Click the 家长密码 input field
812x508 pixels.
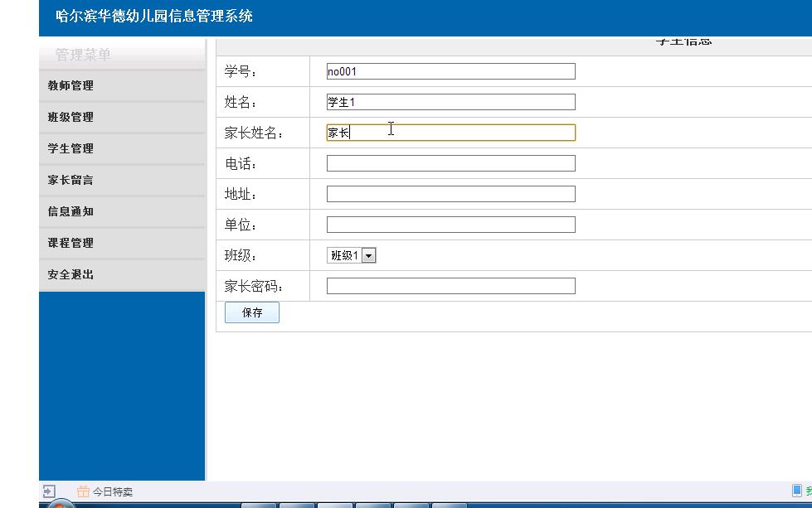(450, 286)
